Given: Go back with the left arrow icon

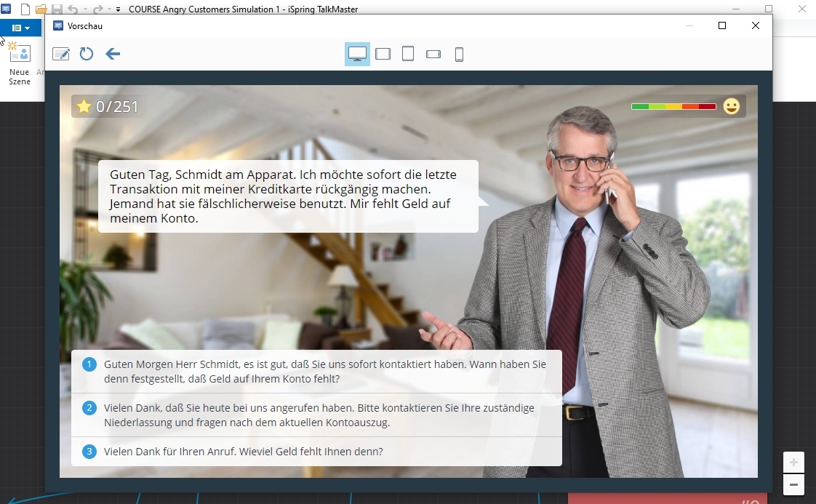Looking at the screenshot, I should pyautogui.click(x=113, y=54).
